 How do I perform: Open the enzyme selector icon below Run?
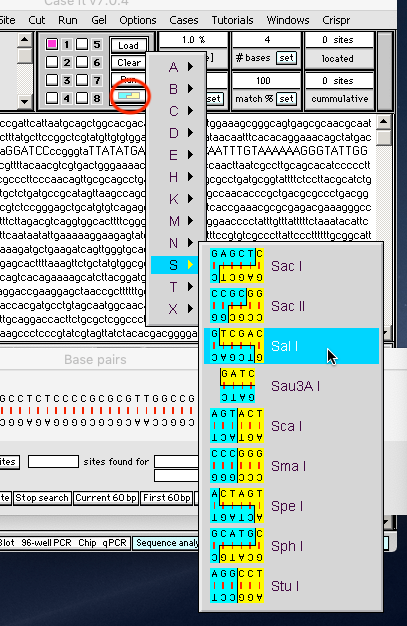tap(129, 96)
